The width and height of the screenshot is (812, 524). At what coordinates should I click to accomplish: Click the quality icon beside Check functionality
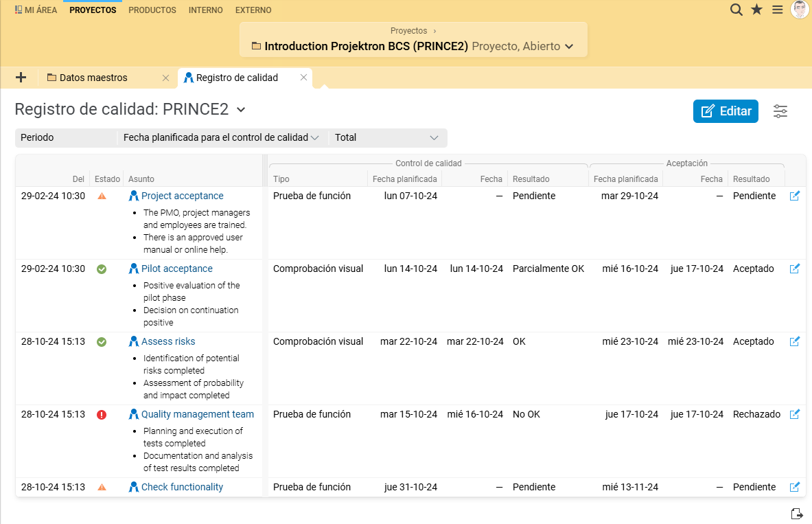[134, 487]
